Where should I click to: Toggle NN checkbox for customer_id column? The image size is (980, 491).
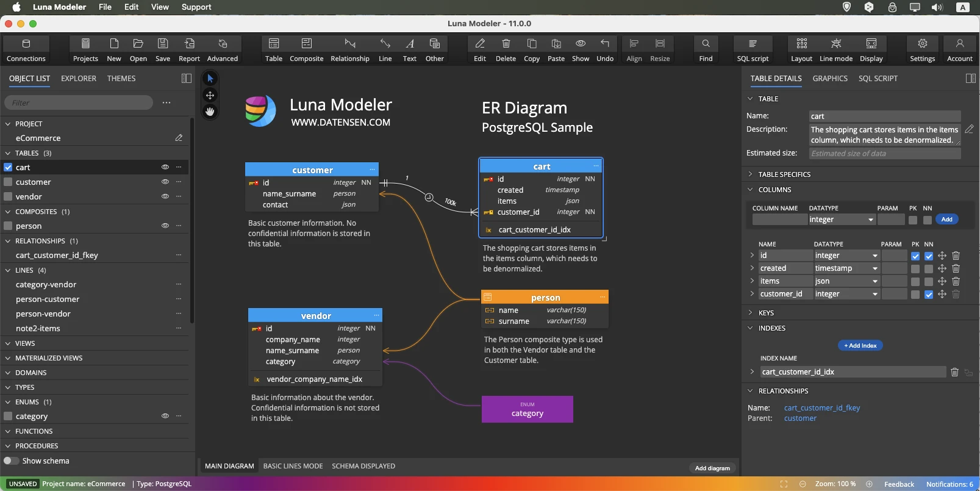click(x=929, y=295)
